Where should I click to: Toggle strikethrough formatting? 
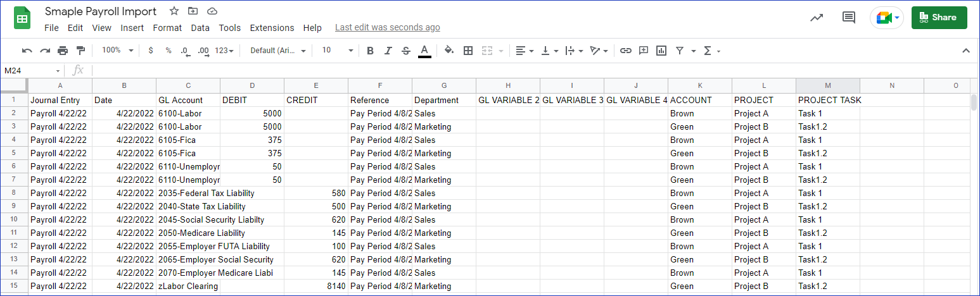point(406,51)
